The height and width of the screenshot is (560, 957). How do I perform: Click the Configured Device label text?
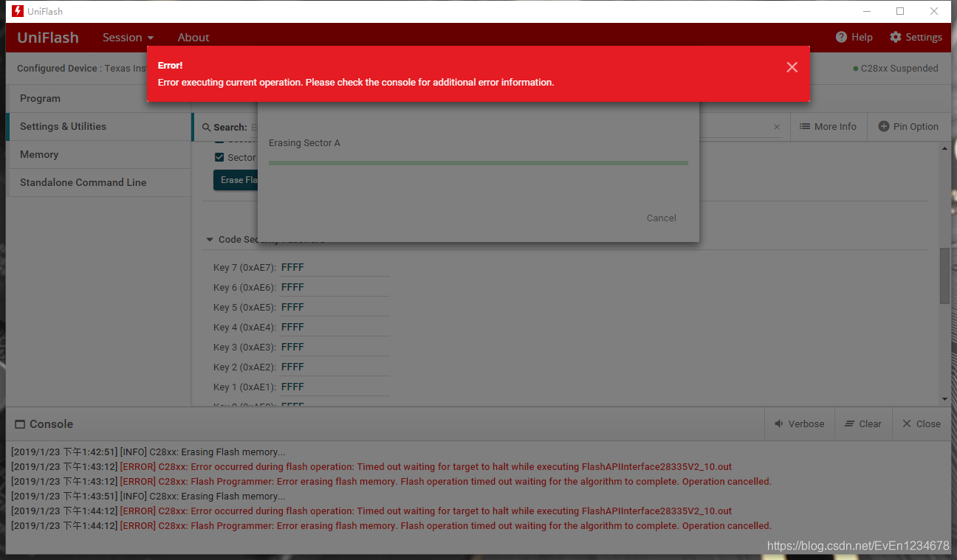coord(58,68)
